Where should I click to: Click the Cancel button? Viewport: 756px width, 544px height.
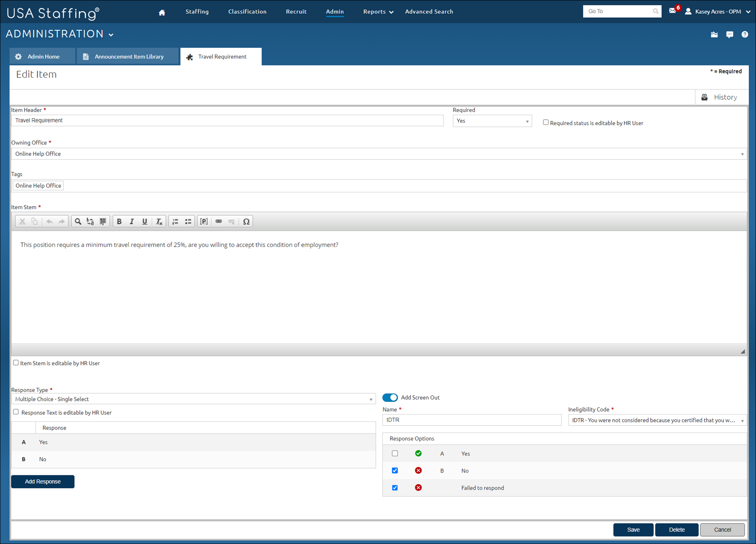pos(722,530)
